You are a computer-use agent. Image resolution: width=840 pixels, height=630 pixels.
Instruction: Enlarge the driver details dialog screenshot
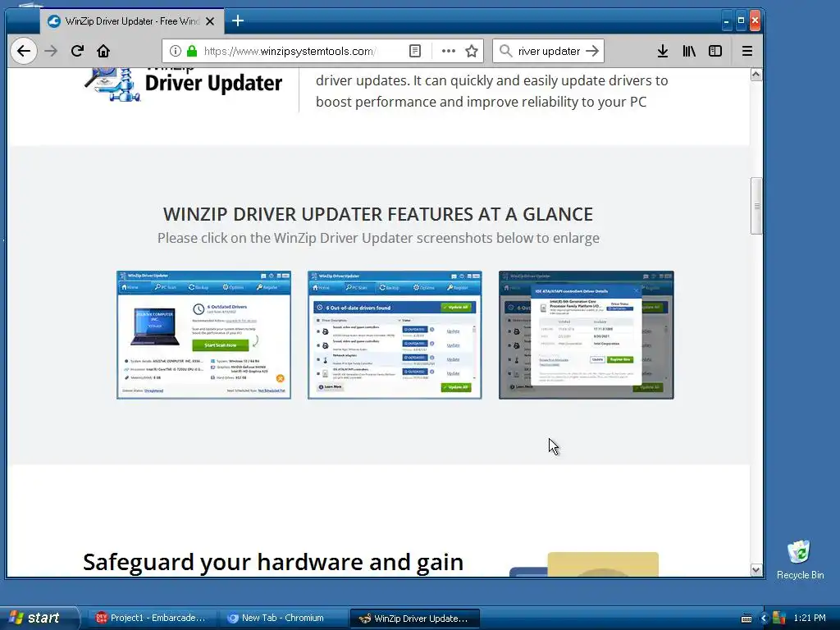586,335
